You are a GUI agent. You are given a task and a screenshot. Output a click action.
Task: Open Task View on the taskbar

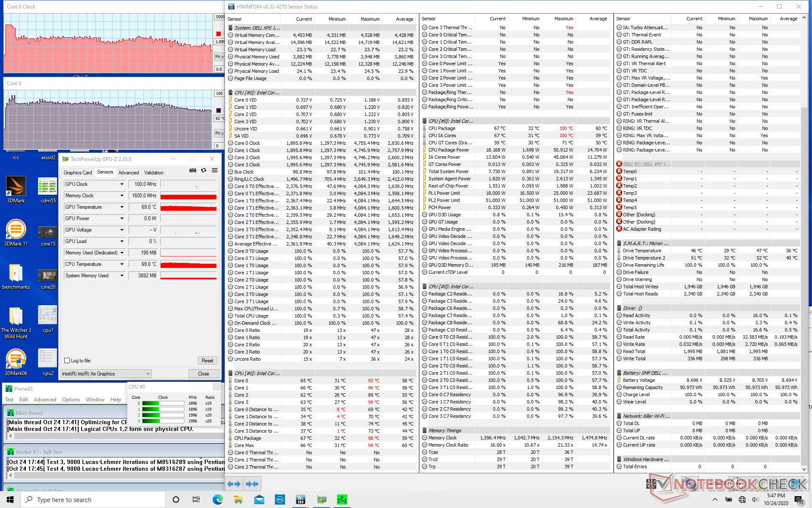pos(196,500)
